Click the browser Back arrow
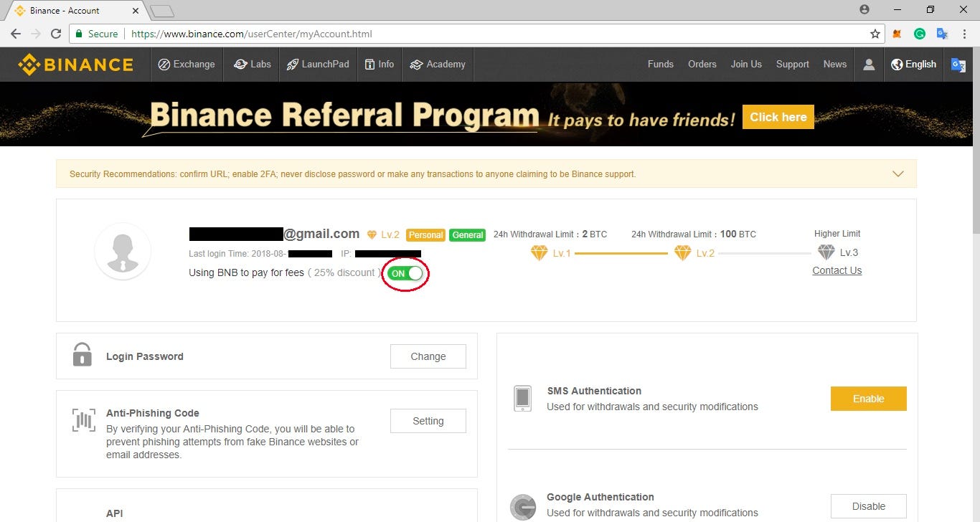This screenshot has height=522, width=980. pos(15,34)
